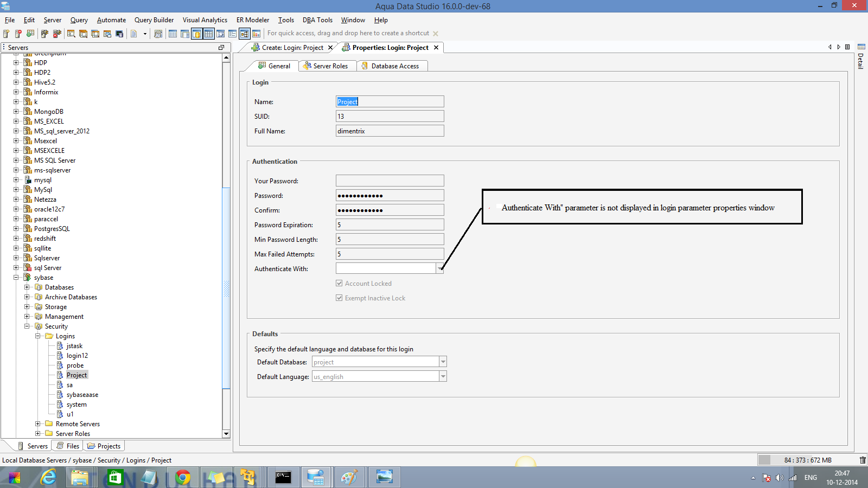Click the blank document toolbar icon

(x=134, y=34)
